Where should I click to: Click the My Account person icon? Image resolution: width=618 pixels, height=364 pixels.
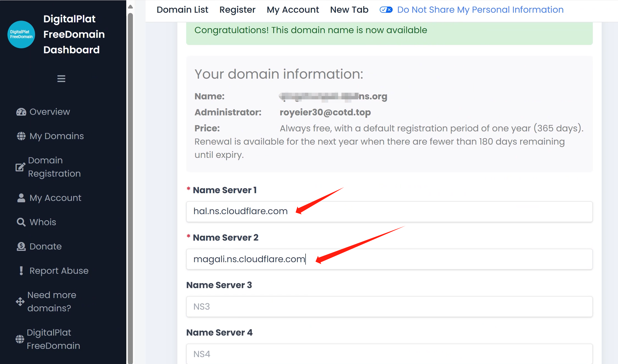point(21,198)
